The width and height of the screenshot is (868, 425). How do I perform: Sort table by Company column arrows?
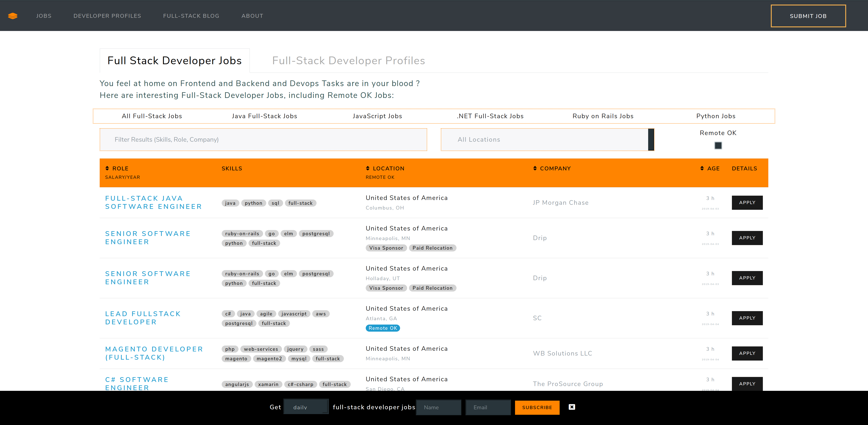pyautogui.click(x=535, y=168)
